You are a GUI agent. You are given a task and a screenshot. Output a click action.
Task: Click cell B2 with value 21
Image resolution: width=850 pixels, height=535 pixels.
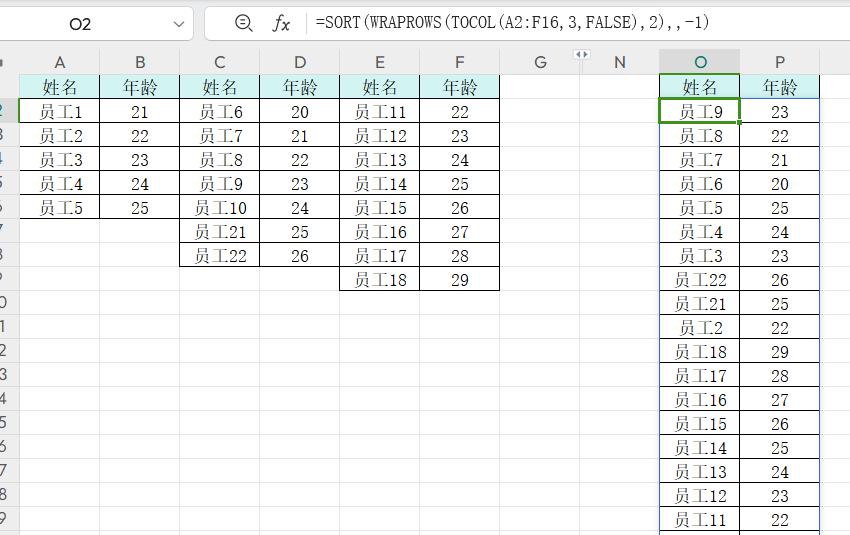[140, 111]
